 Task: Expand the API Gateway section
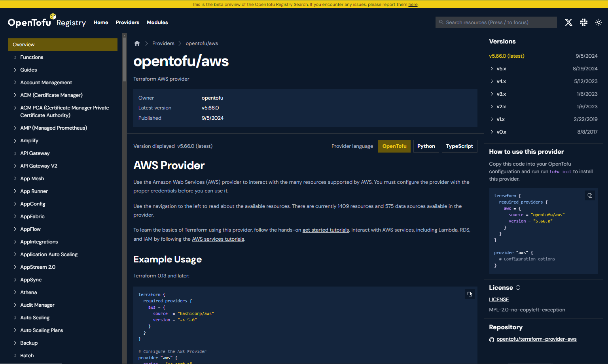tap(35, 153)
